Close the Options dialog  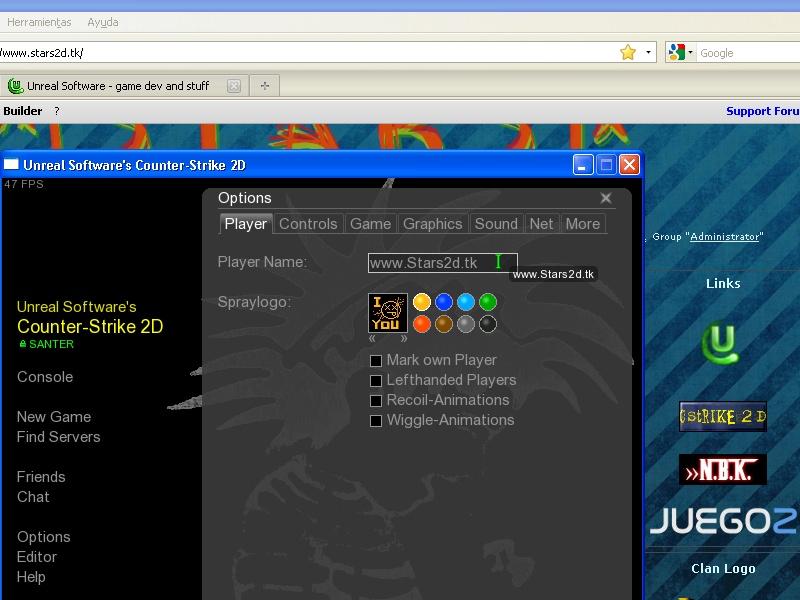(x=606, y=198)
